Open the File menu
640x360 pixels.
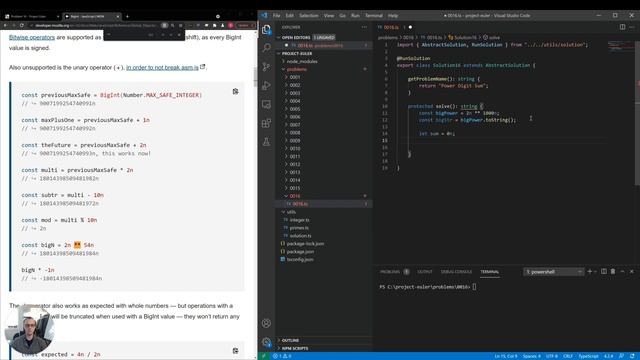(276, 16)
